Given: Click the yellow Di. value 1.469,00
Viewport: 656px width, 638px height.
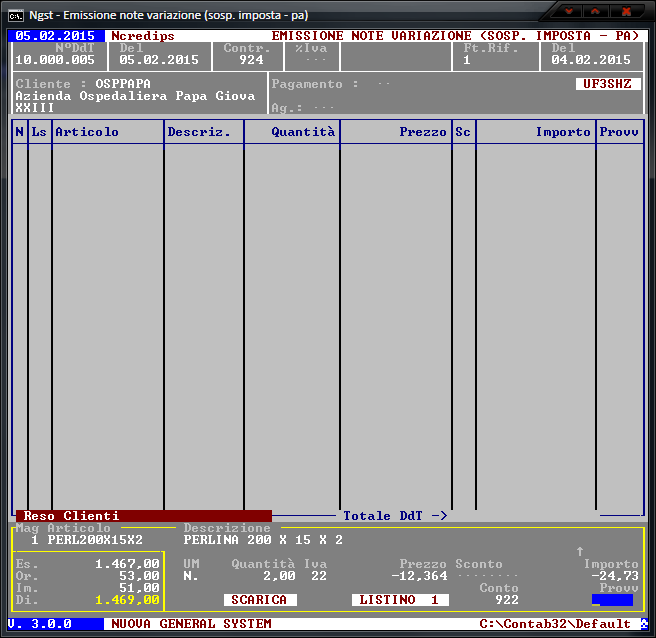Looking at the screenshot, I should click(x=127, y=600).
